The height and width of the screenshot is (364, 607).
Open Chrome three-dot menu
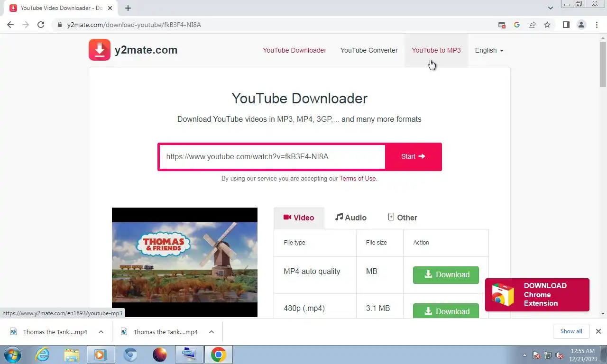[x=597, y=25]
